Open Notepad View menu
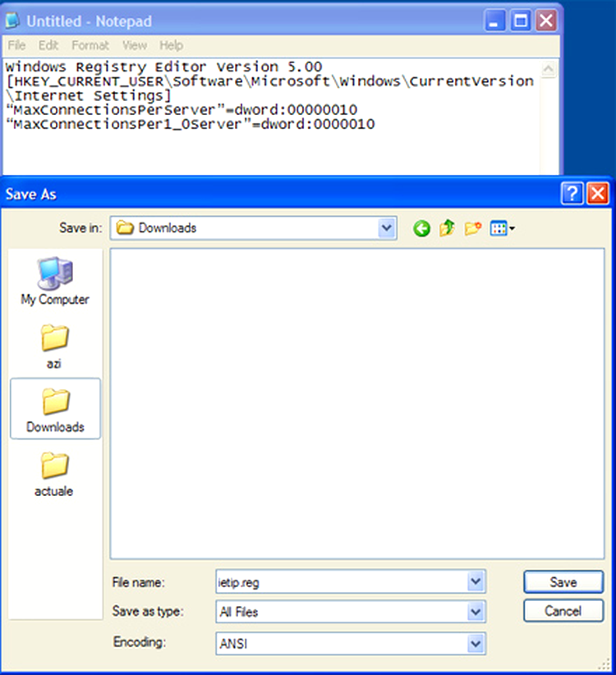Screen dimensions: 616x675 [135, 45]
